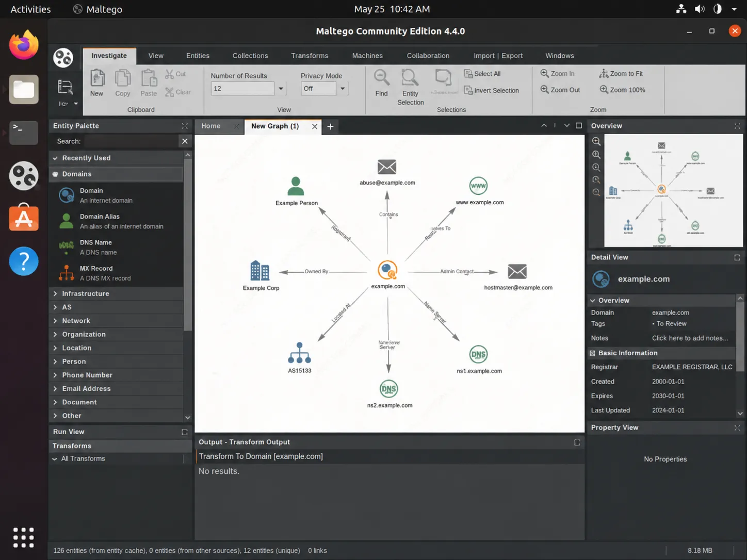Maximize the Detail View panel
Image resolution: width=747 pixels, height=560 pixels.
737,257
